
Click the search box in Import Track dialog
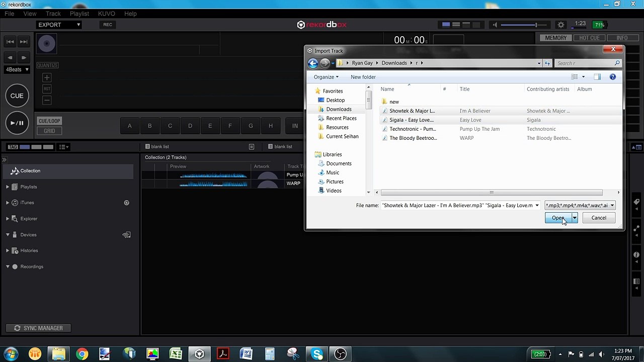[x=588, y=63]
